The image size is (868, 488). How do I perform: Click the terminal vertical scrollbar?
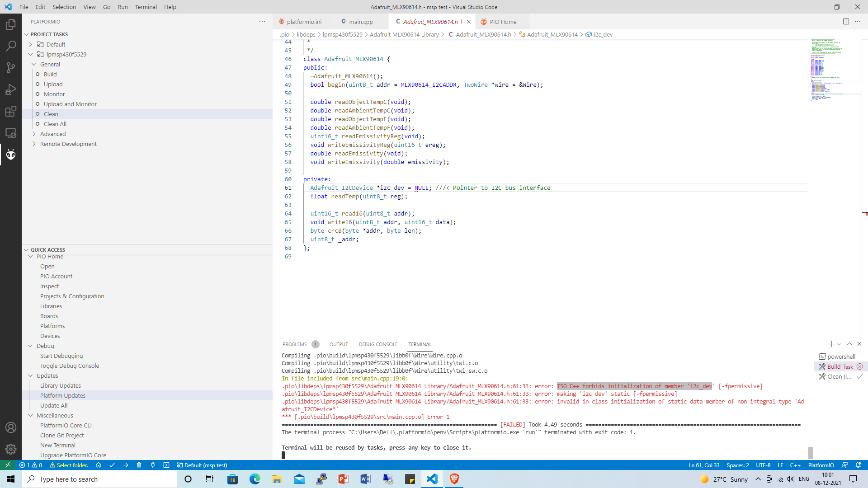pos(811,452)
